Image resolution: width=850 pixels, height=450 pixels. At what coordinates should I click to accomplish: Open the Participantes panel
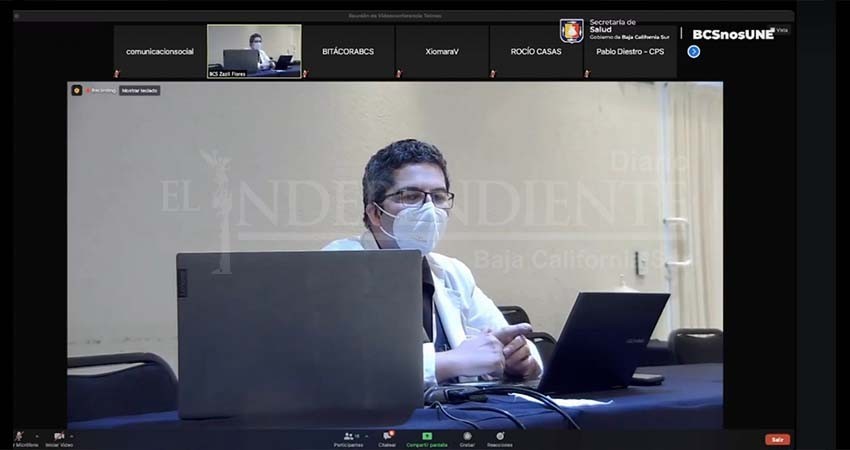tap(350, 437)
